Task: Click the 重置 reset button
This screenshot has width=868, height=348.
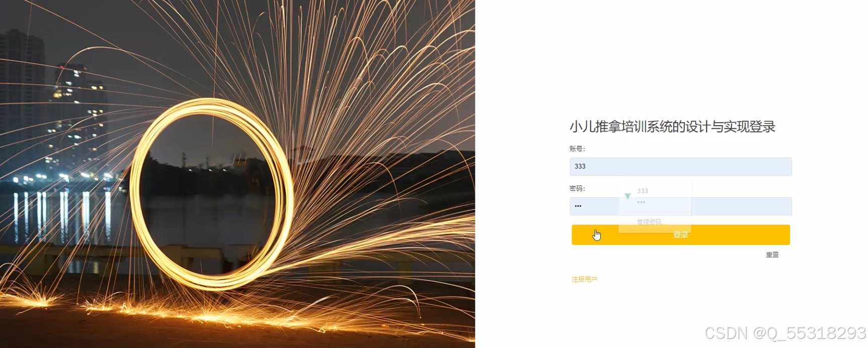Action: pyautogui.click(x=772, y=255)
